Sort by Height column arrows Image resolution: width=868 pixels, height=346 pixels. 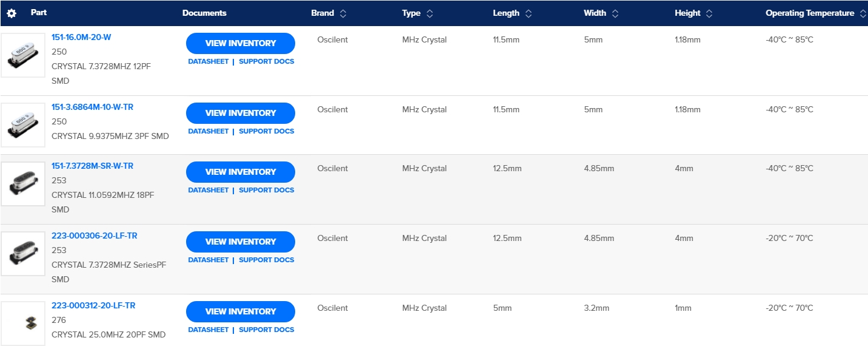click(x=709, y=13)
